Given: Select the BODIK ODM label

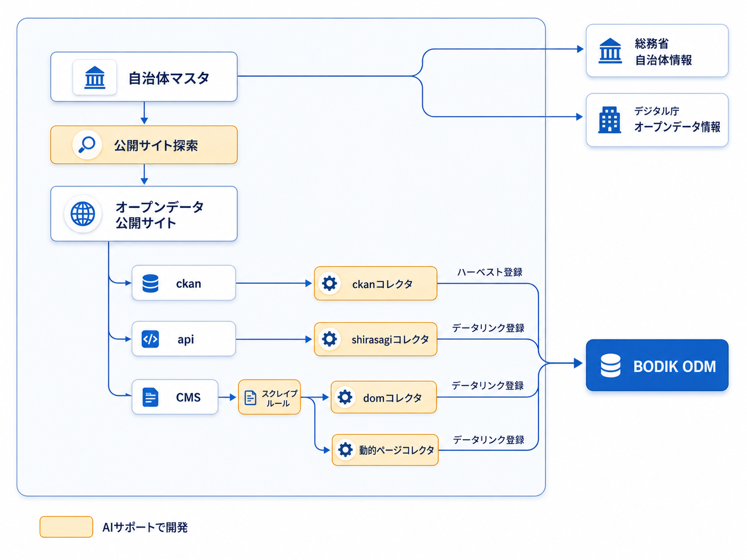Looking at the screenshot, I should pos(674,367).
